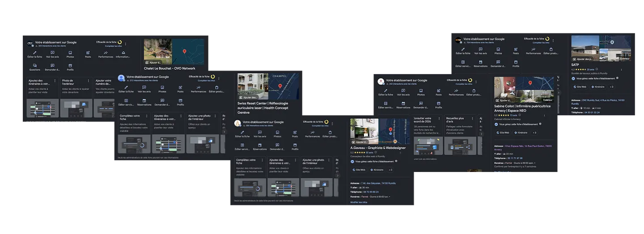644x234 pixels.
Task: Open Ajoutez une photo de l'intérieur card in Swiss Reset panel
Action: point(203,133)
